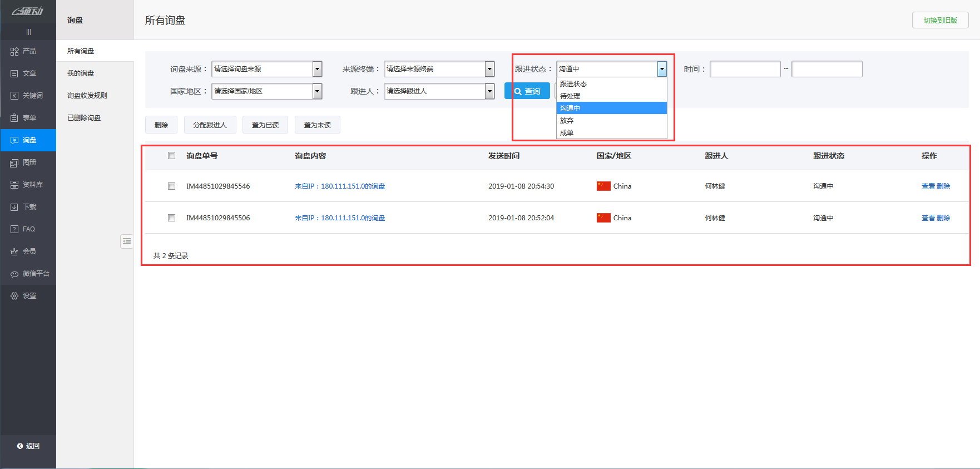Open the FAQ sidebar icon
Image resolution: width=980 pixels, height=469 pixels.
(14, 229)
